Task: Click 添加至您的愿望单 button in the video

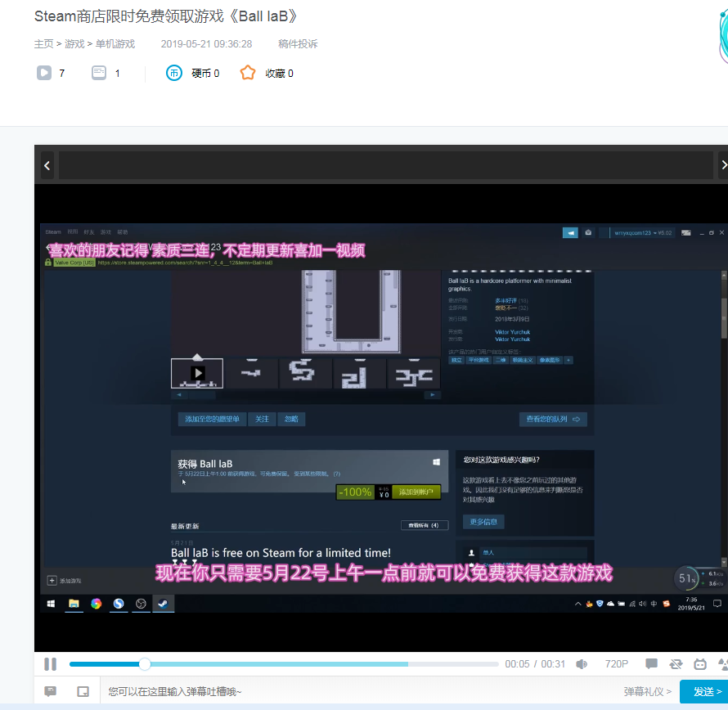Action: point(212,419)
